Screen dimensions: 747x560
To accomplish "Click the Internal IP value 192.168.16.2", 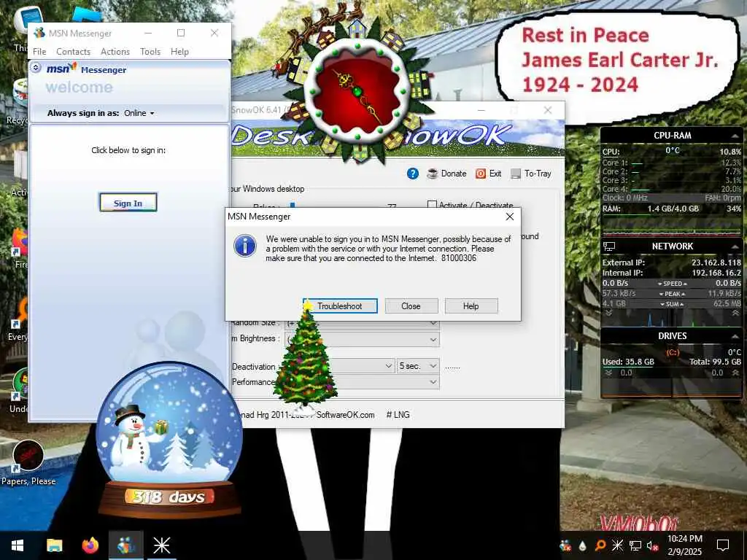I will 716,273.
